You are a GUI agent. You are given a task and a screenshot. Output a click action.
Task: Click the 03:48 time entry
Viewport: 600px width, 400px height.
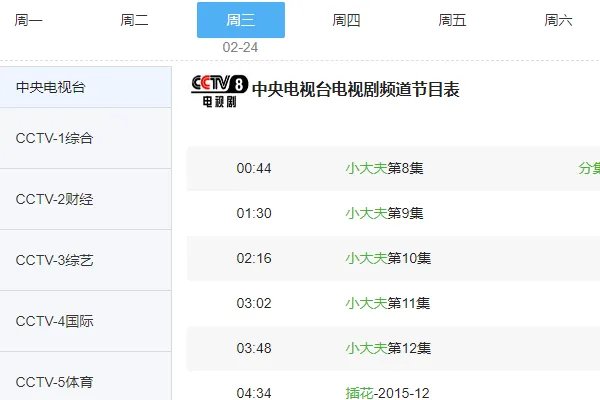[x=254, y=348]
